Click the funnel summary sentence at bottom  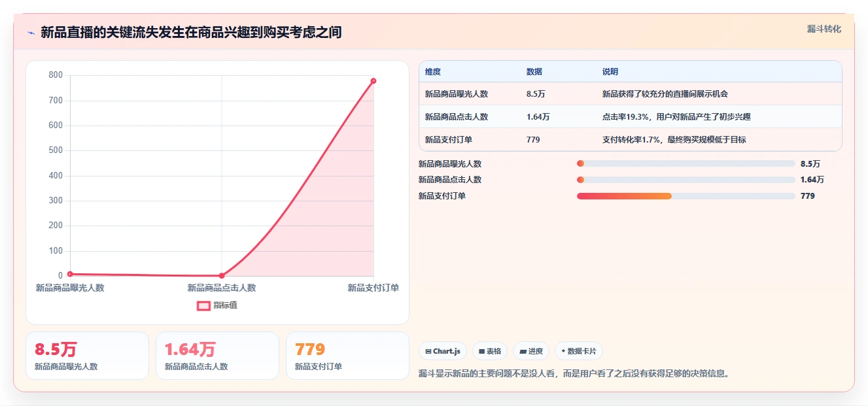point(574,374)
